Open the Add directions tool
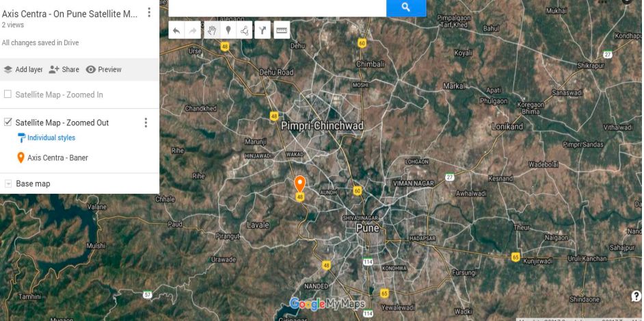Image resolution: width=644 pixels, height=321 pixels. 263,30
